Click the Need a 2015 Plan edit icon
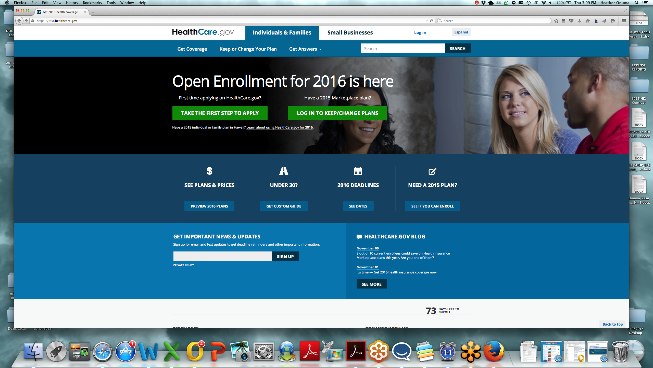Screen dimensions: 653x368 [x=432, y=171]
